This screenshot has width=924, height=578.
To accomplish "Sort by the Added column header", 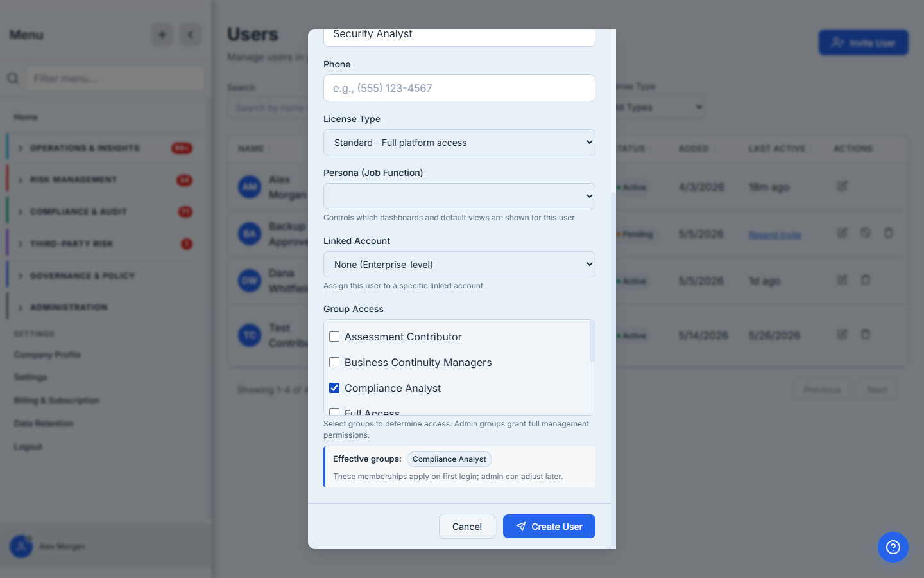I will [x=694, y=148].
